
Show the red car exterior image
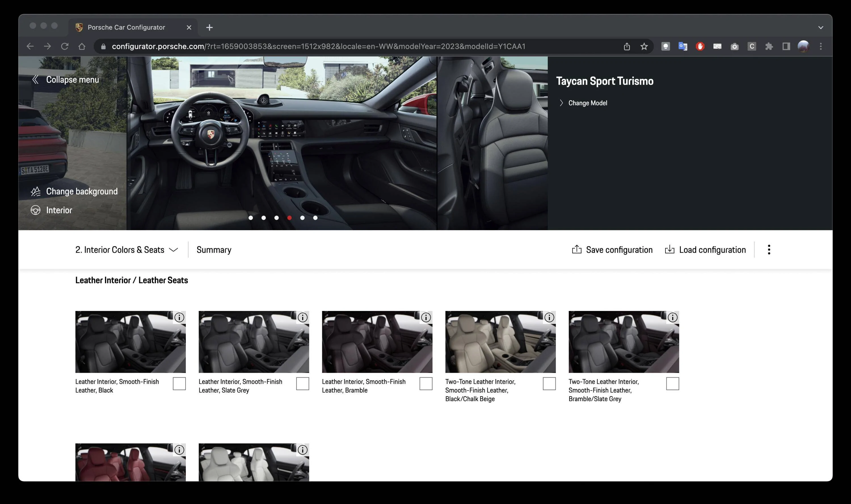72,143
